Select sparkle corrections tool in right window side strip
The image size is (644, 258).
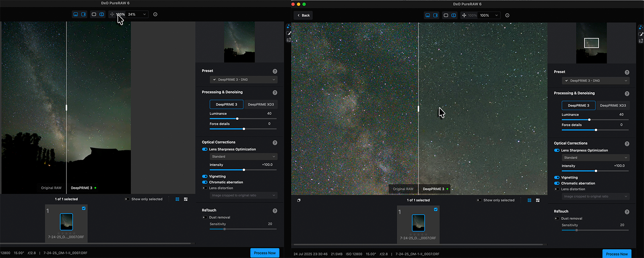tap(641, 27)
